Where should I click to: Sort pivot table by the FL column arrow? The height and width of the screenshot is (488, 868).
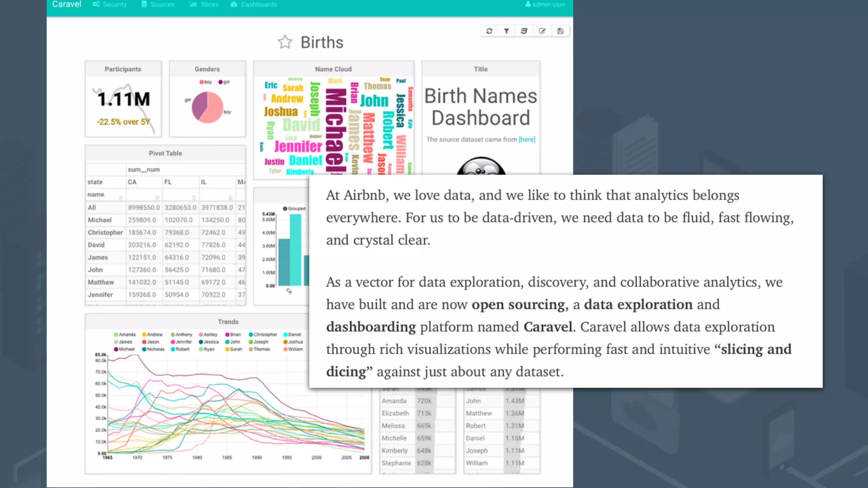point(194,197)
